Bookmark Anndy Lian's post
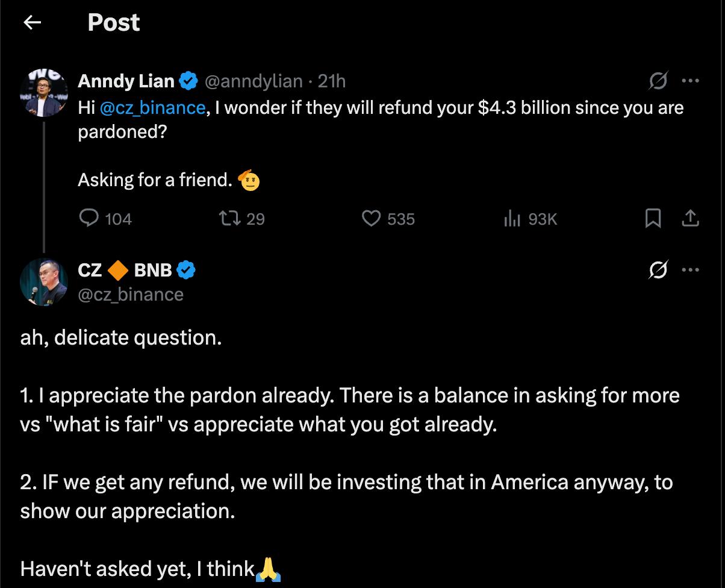The width and height of the screenshot is (725, 588). click(653, 218)
